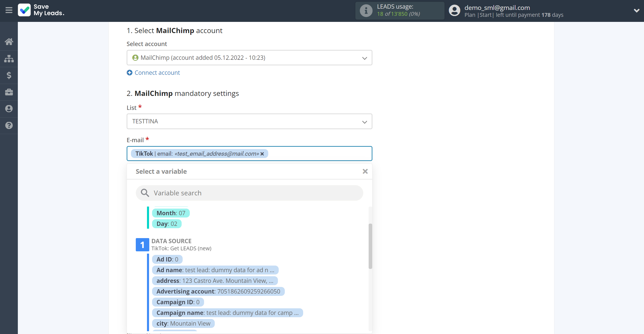Select the Campaign name variable
The width and height of the screenshot is (644, 334).
click(227, 313)
